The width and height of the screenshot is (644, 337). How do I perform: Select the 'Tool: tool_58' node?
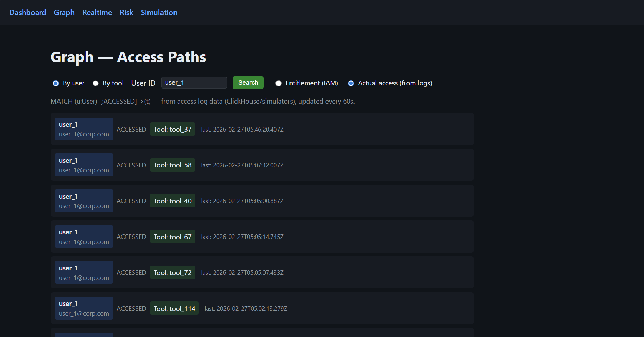coord(172,165)
